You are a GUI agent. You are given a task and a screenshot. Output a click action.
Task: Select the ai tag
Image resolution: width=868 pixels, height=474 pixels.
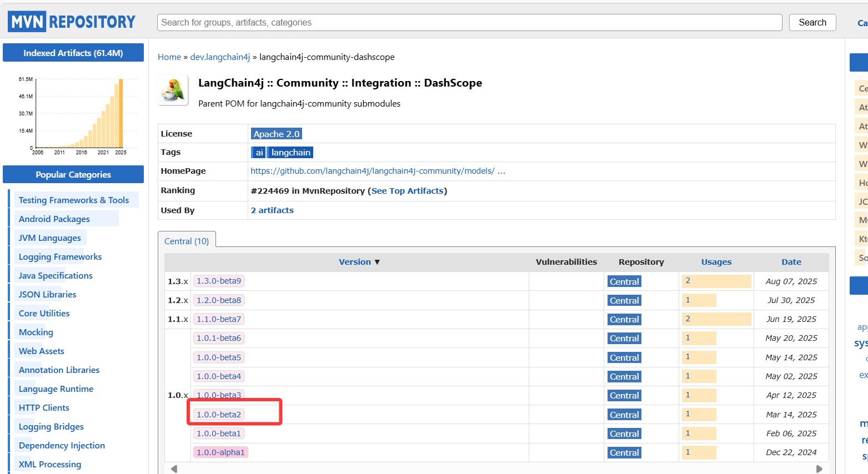pos(259,153)
